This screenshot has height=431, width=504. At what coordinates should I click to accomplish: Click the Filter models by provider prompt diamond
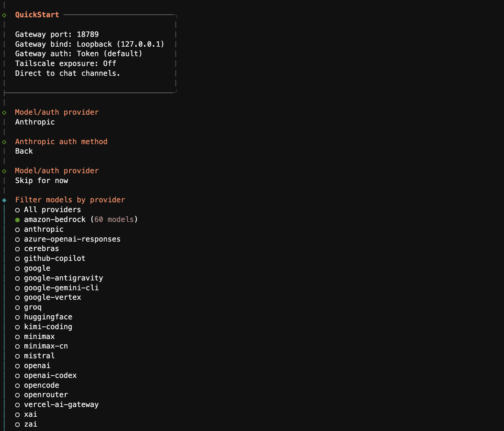[x=4, y=200]
